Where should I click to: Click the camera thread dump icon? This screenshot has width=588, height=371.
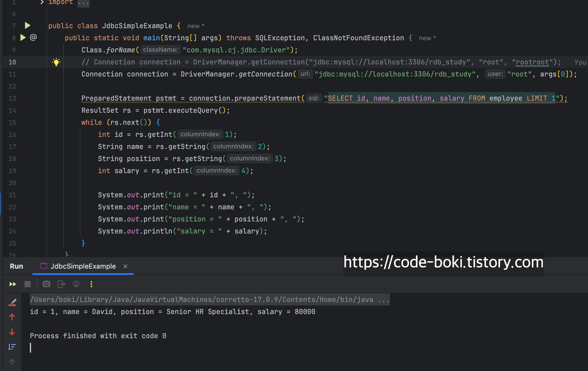46,284
